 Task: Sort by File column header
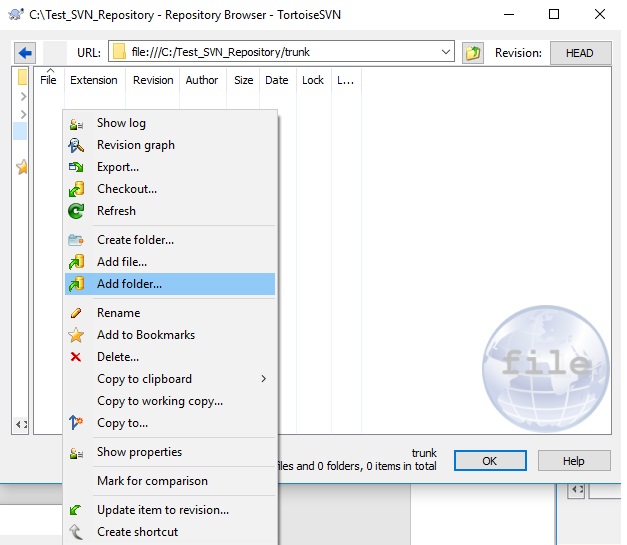click(48, 80)
